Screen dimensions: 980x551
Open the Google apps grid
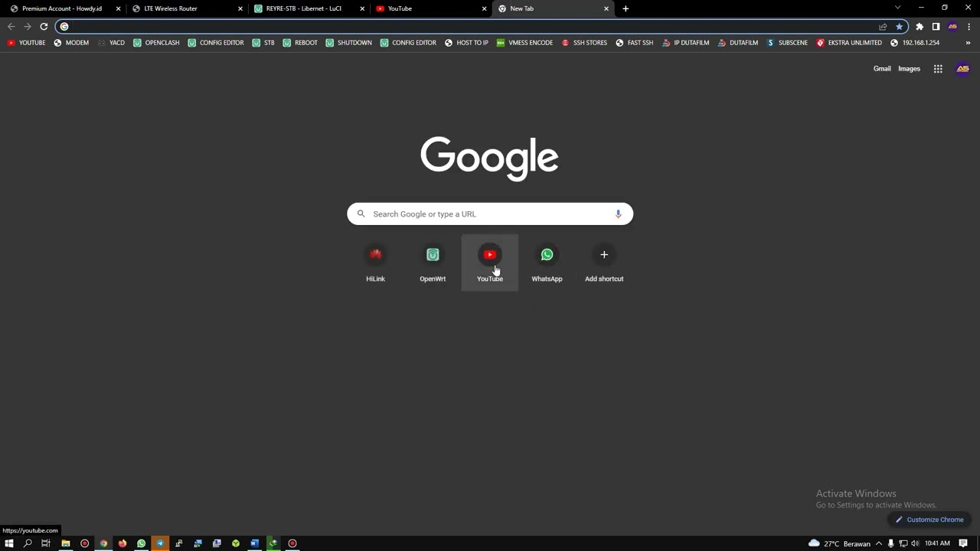pos(938,69)
